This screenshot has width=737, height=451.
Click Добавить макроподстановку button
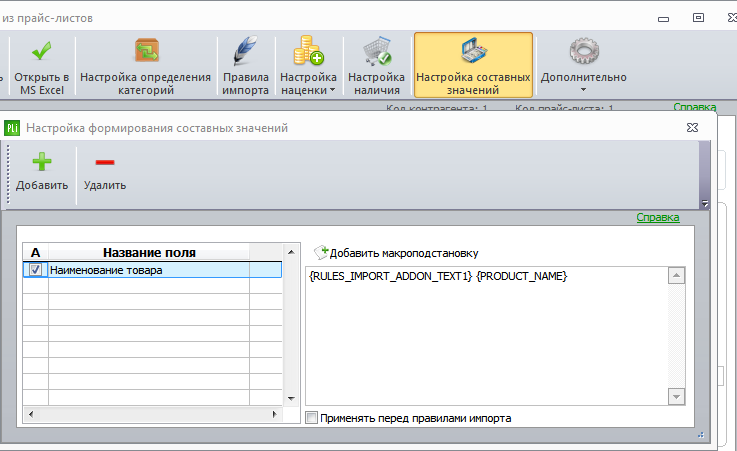tap(396, 253)
